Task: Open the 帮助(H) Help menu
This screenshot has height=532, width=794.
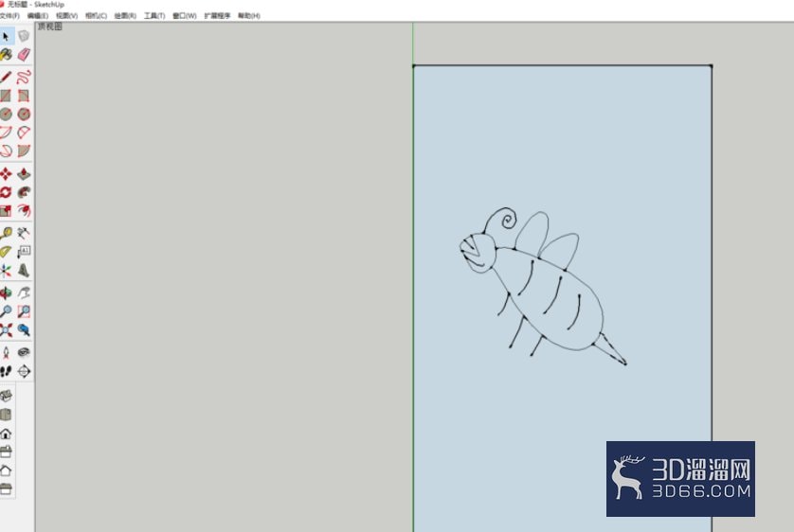Action: 248,16
